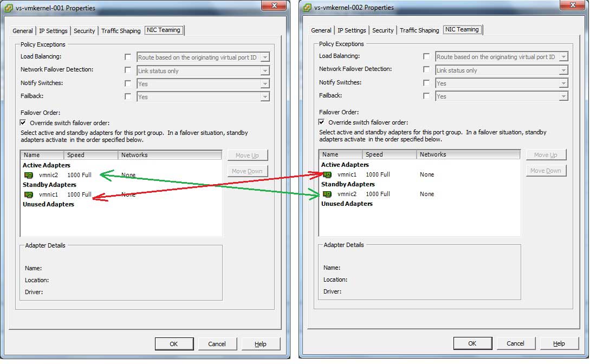The image size is (596, 364).
Task: Click Move Up button in vmkernel-002
Action: click(x=546, y=155)
